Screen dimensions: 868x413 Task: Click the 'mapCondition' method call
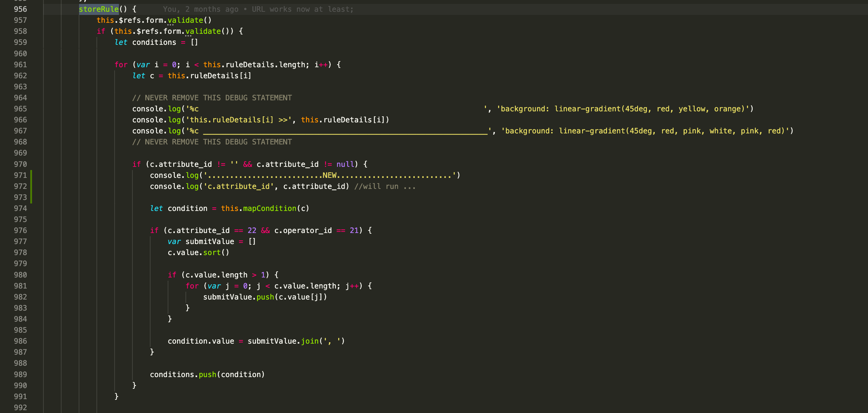pyautogui.click(x=270, y=208)
